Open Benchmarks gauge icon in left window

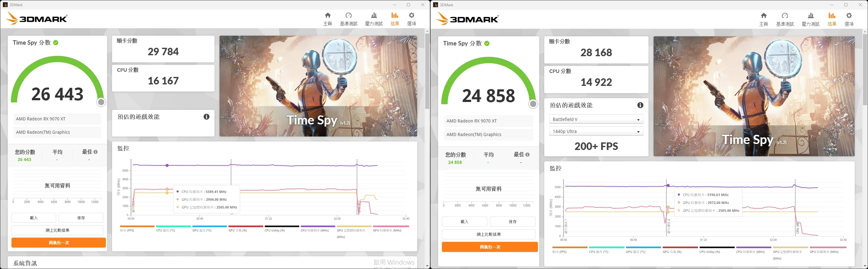pos(348,19)
